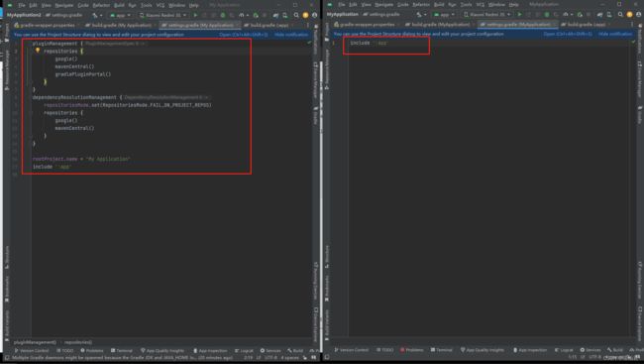
Task: Open Version Control tool window in left window
Action: tap(32, 351)
